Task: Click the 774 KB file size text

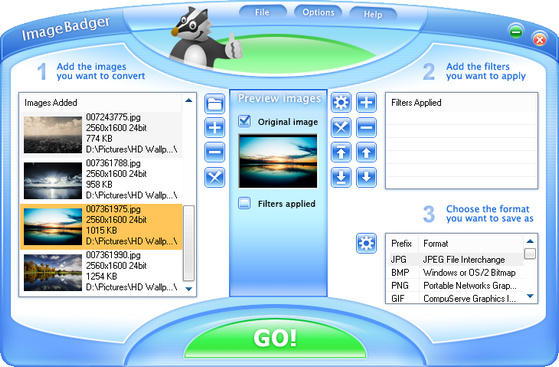Action: click(x=99, y=138)
